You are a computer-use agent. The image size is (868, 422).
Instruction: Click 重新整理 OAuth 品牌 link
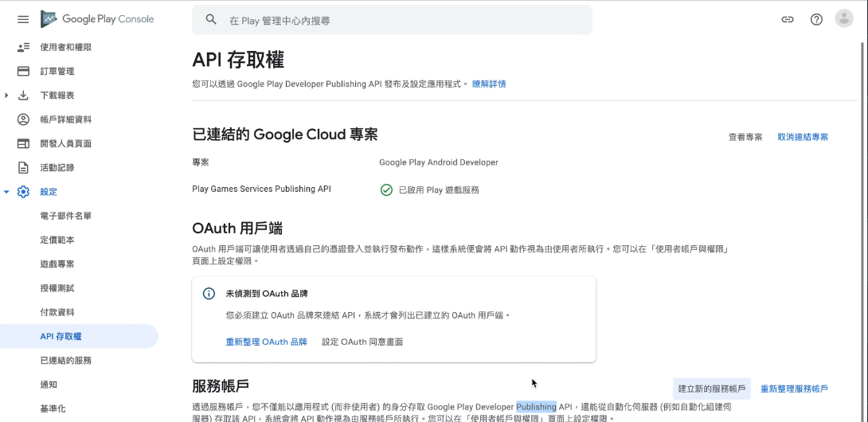click(x=266, y=342)
